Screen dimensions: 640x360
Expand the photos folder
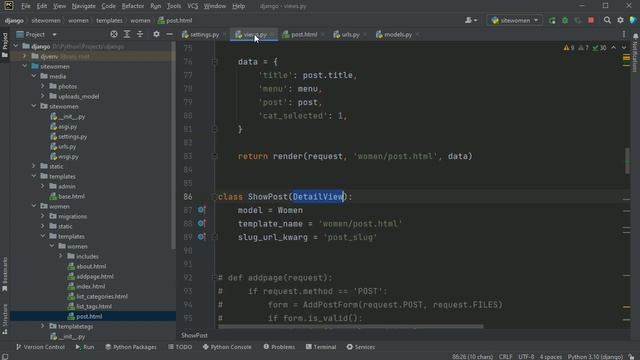43,87
